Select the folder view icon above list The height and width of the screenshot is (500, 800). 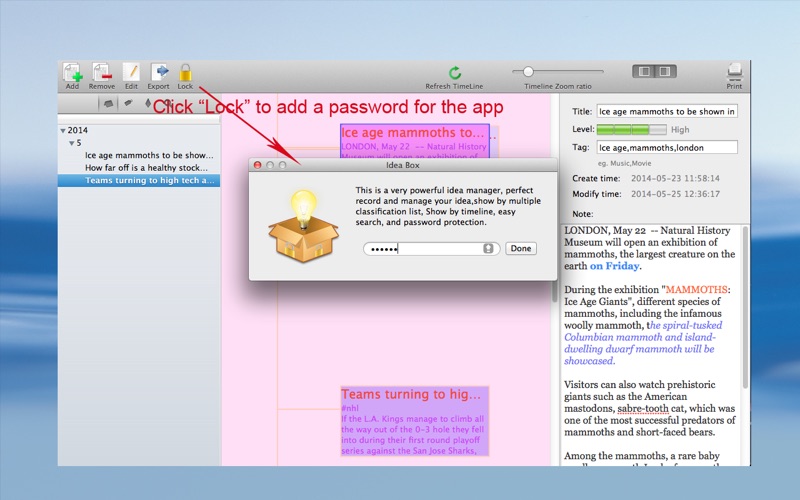click(108, 104)
